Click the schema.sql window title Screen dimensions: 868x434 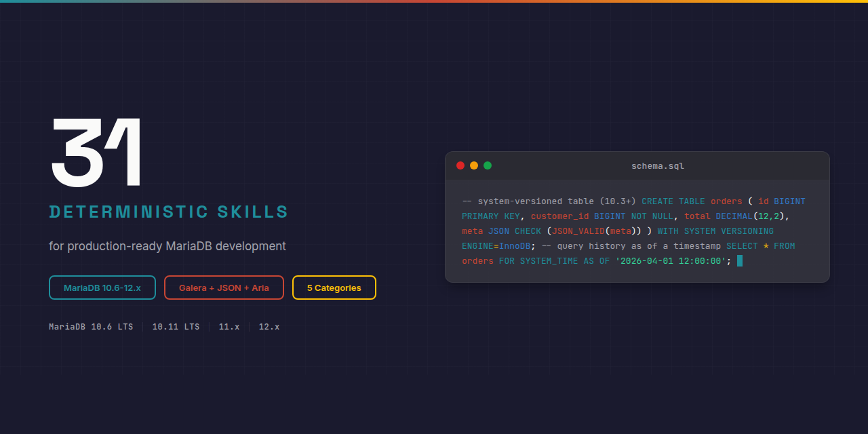(x=658, y=166)
